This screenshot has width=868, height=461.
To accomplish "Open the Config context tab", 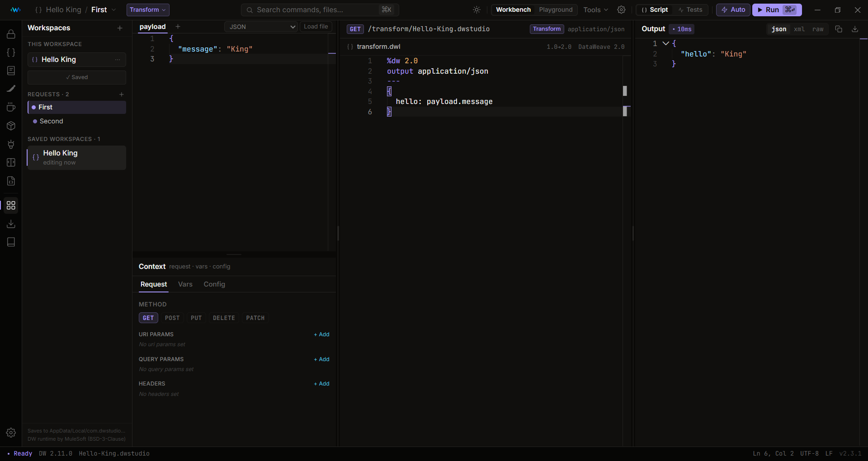I will 214,284.
